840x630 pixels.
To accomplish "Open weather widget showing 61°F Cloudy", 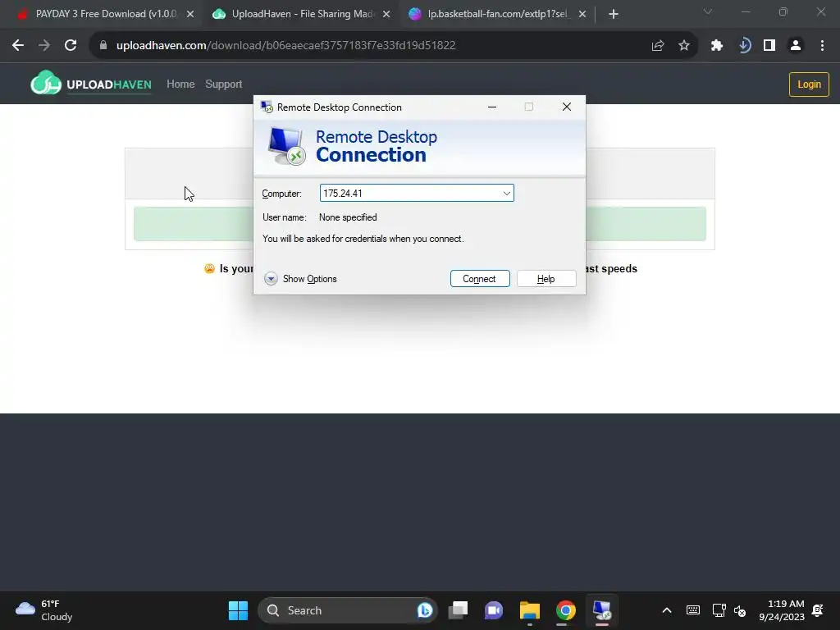I will pos(44,610).
